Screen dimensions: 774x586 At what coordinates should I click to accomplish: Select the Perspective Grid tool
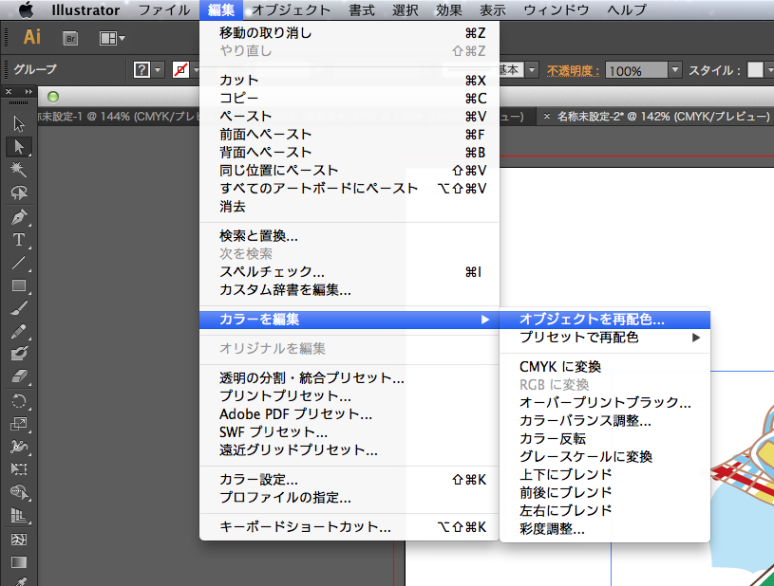tap(19, 516)
